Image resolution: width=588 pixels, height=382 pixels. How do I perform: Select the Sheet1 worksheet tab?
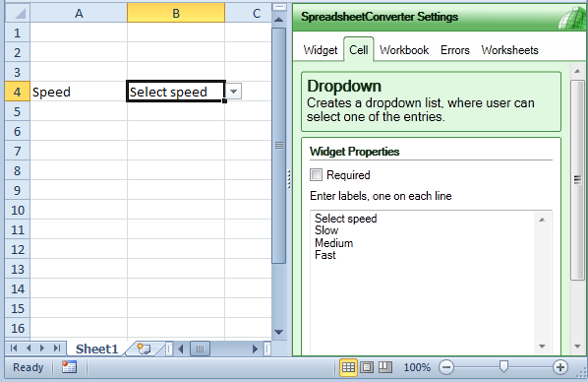click(x=96, y=349)
